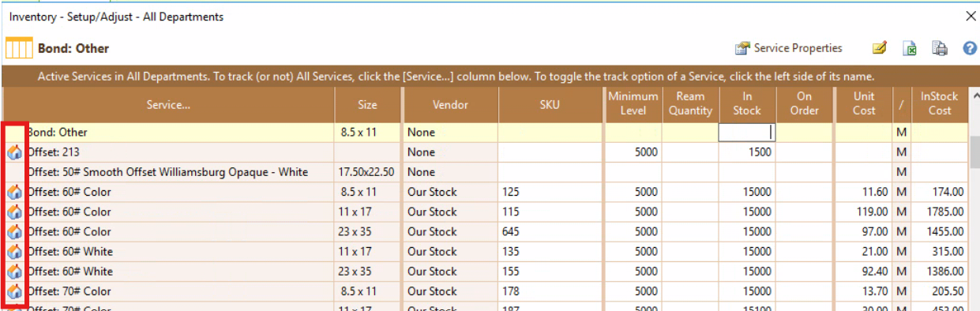The width and height of the screenshot is (980, 311).
Task: Click the Service... column header
Action: (169, 104)
